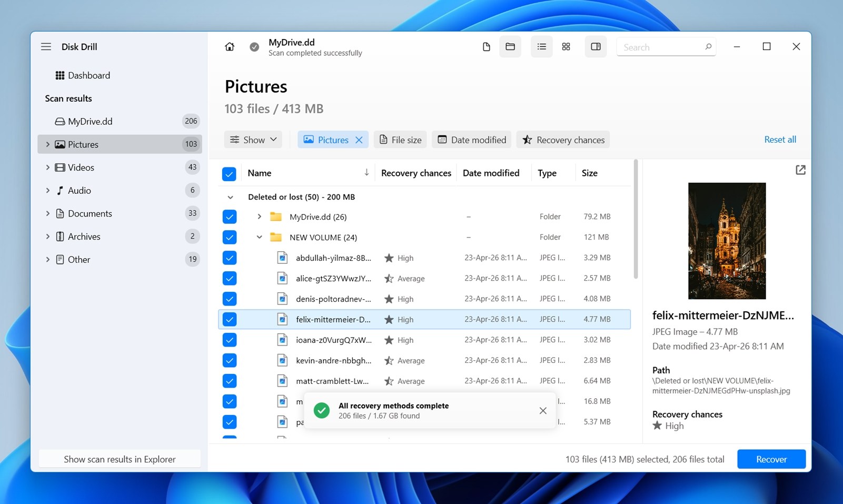Open the Show dropdown filter

[253, 140]
